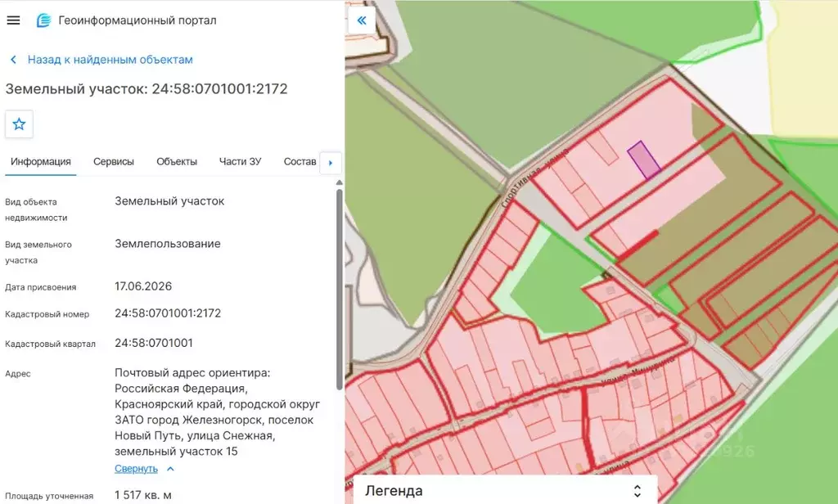Screen dimensions: 838x504
Task: Click the Кадастровый номер label
Action: pos(47,314)
